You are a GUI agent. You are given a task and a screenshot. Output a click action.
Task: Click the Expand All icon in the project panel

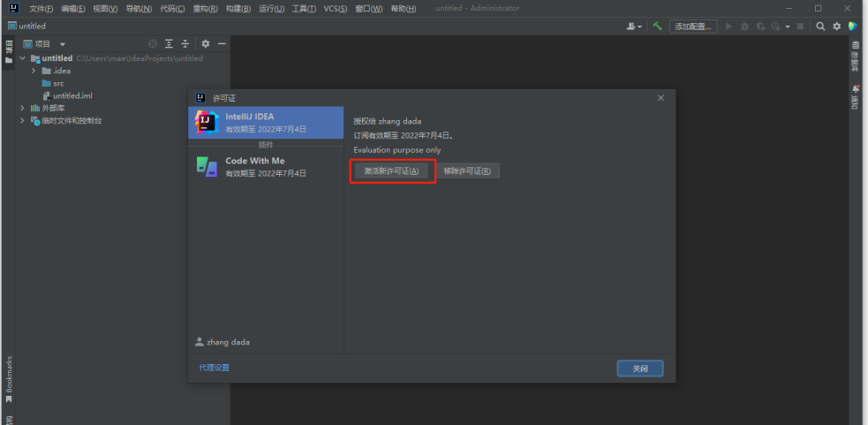[x=169, y=44]
